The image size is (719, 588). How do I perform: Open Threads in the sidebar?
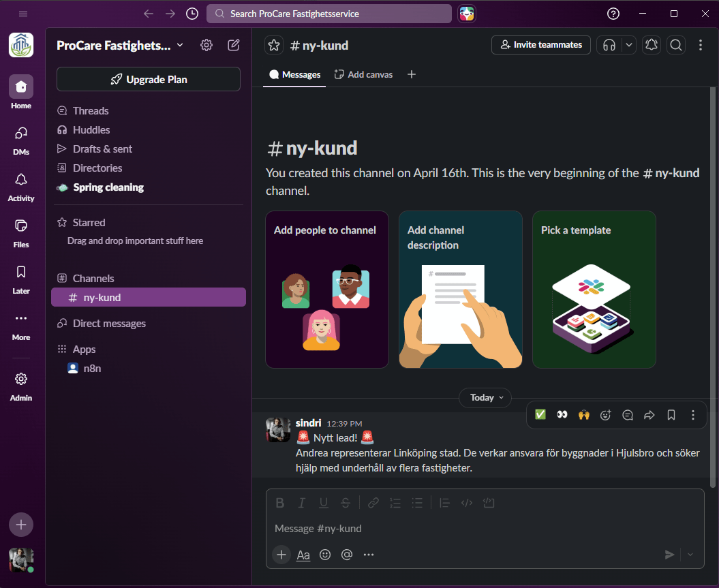pyautogui.click(x=149, y=110)
